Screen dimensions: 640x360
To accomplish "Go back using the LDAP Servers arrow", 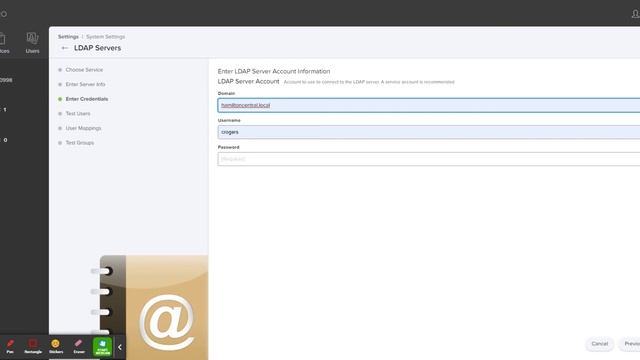I will pos(64,48).
